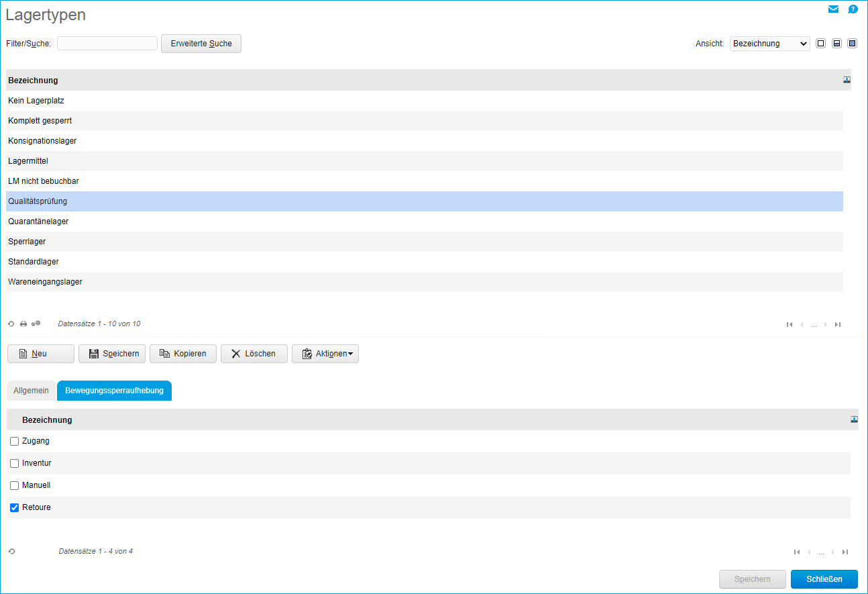Screen dimensions: 868x594
Task: Select the "Standardlager" row
Action: click(425, 262)
